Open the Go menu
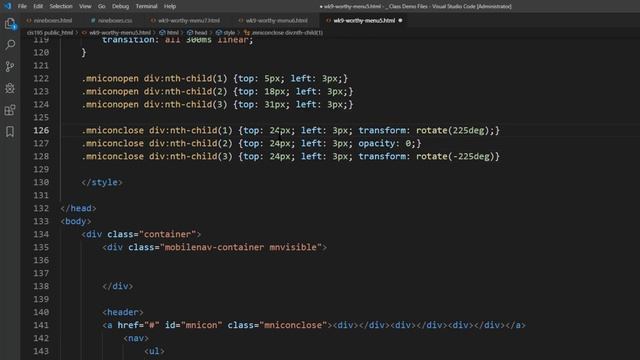640x360 pixels. coord(101,6)
